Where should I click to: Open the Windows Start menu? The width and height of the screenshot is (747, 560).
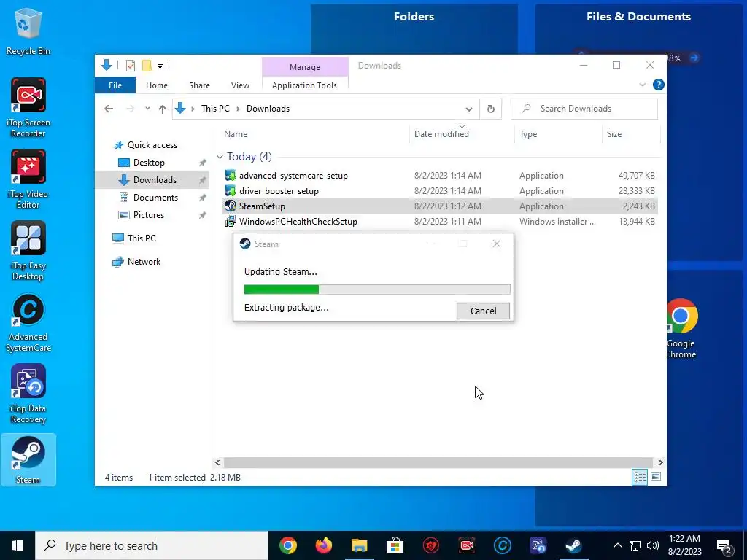tap(18, 545)
